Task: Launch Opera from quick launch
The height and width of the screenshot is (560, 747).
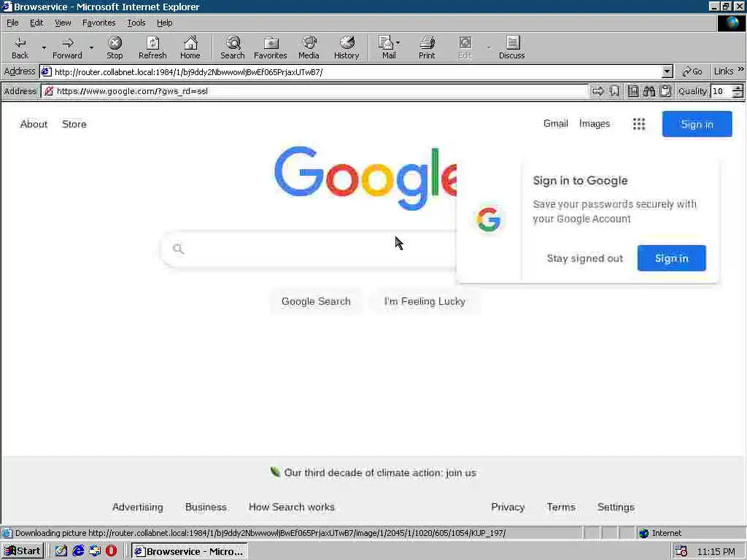Action: tap(111, 551)
